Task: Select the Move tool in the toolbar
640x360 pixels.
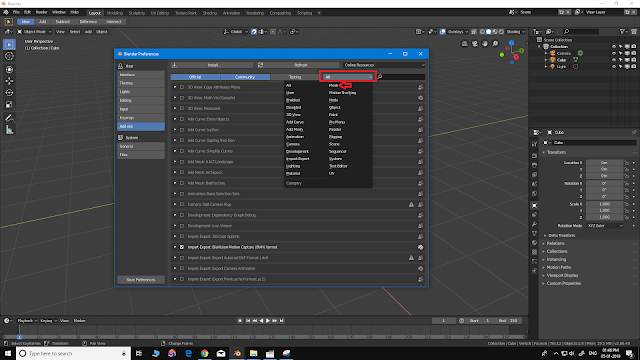Action: [x=9, y=81]
